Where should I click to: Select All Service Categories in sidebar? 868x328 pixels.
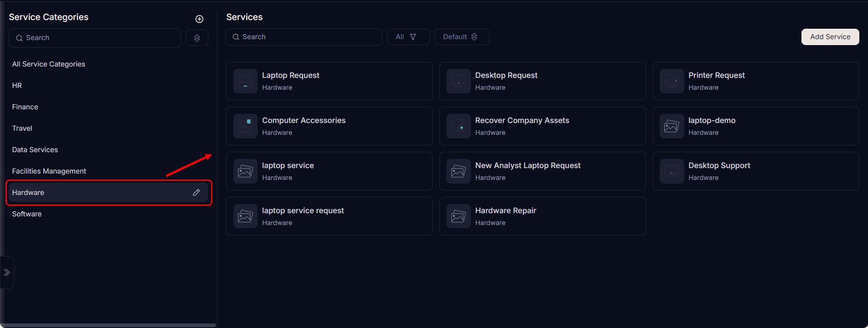click(49, 64)
